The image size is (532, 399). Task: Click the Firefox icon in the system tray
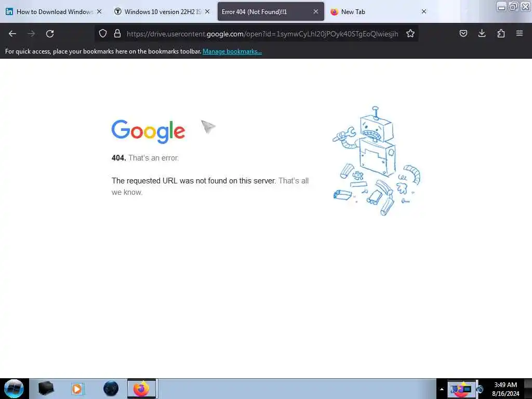tap(461, 389)
